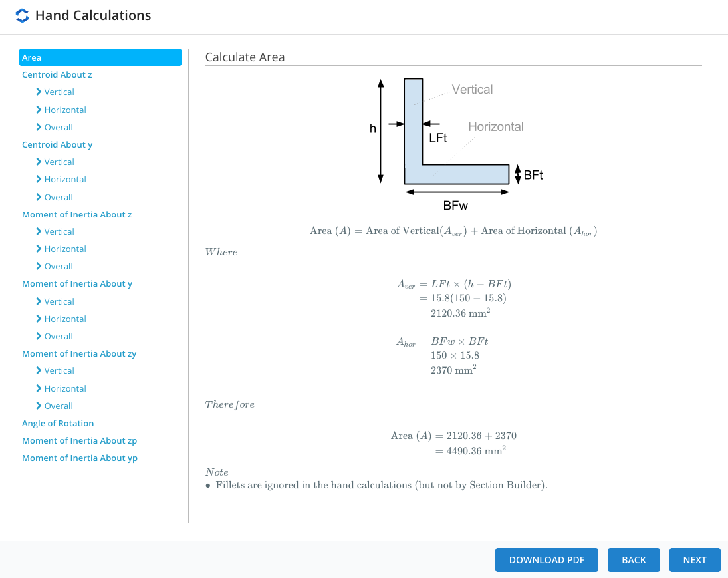
Task: Open the Centroid About y section
Action: (x=57, y=144)
